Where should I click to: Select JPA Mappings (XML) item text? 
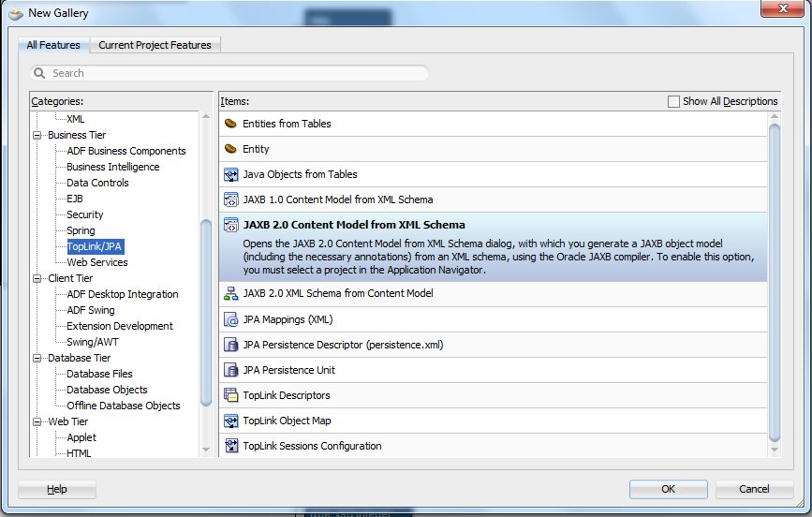(288, 319)
